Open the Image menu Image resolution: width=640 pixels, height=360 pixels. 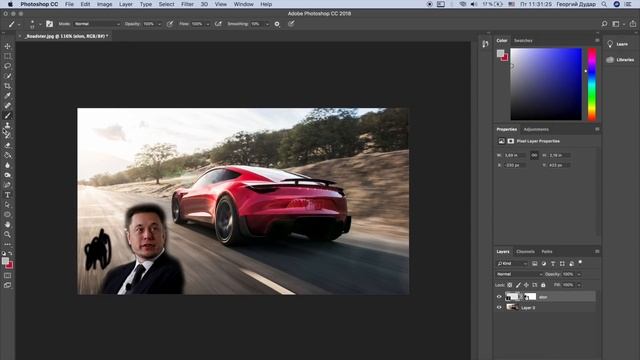(x=104, y=4)
